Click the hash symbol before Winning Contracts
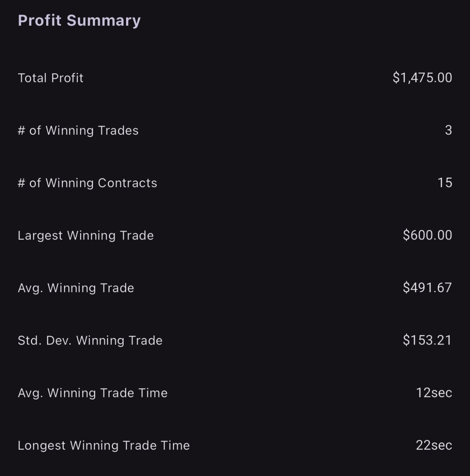This screenshot has height=476, width=470. 21,183
